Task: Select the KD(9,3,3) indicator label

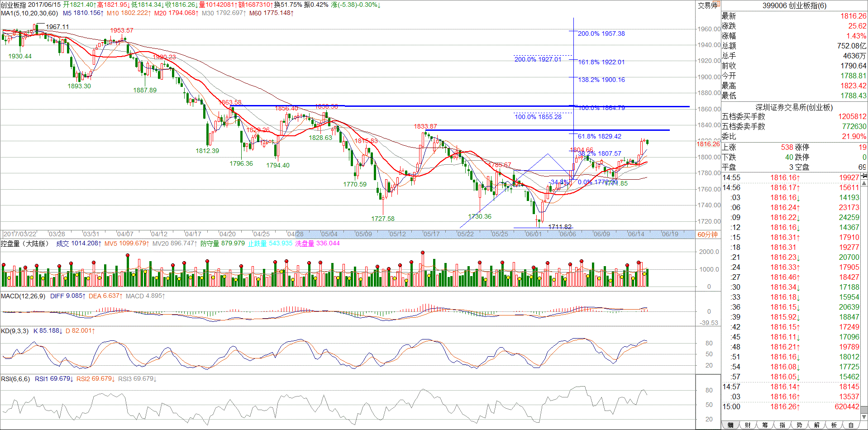Action: coord(14,331)
